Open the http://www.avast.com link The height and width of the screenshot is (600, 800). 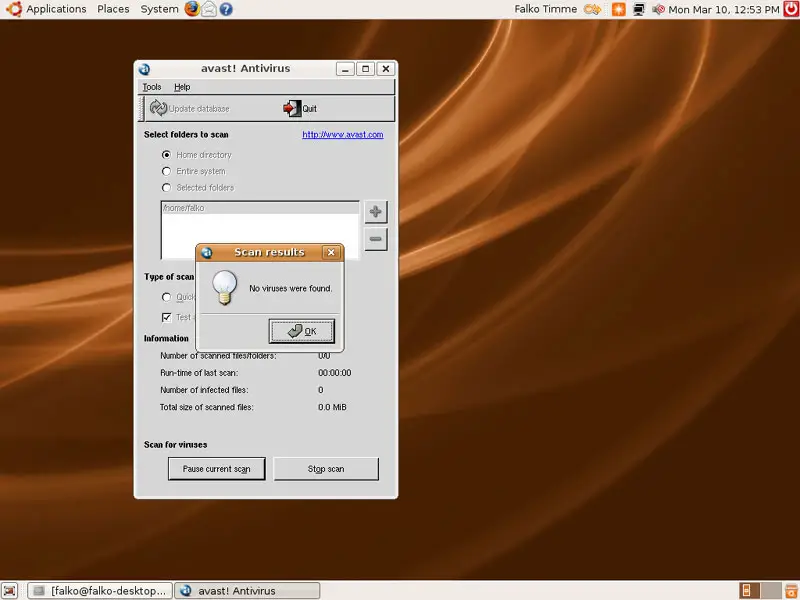click(x=343, y=135)
